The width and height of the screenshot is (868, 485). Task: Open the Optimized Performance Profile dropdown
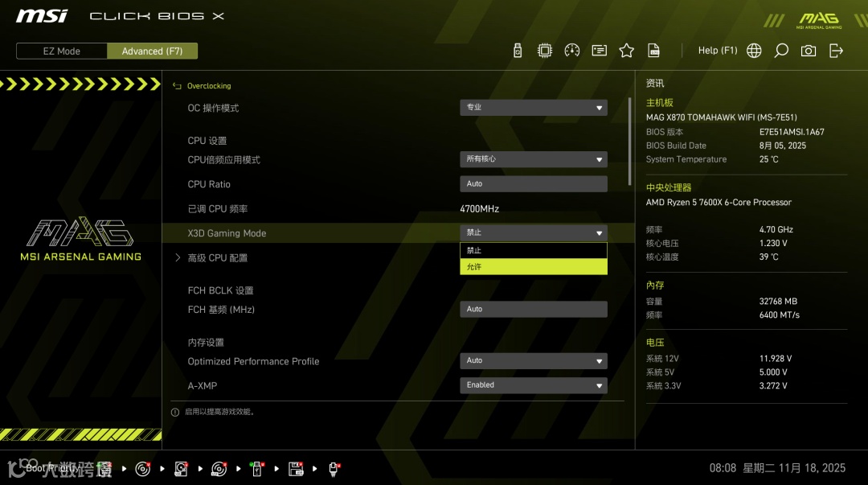tap(534, 361)
